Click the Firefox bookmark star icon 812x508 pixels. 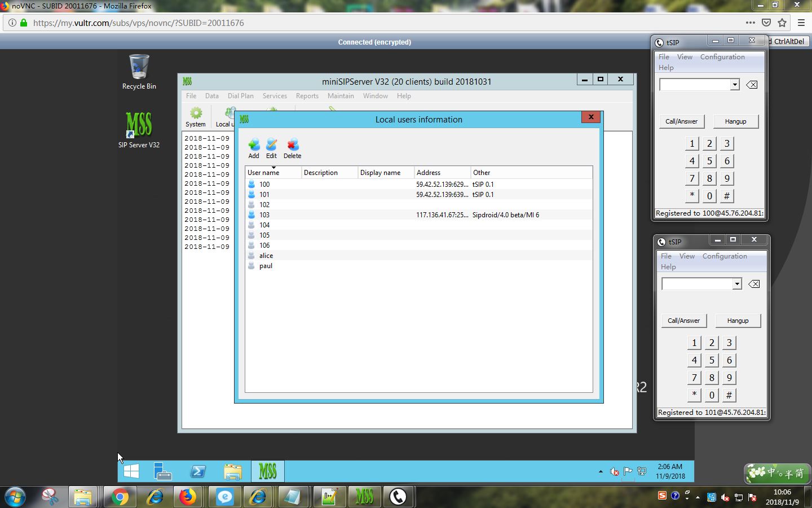(x=782, y=23)
